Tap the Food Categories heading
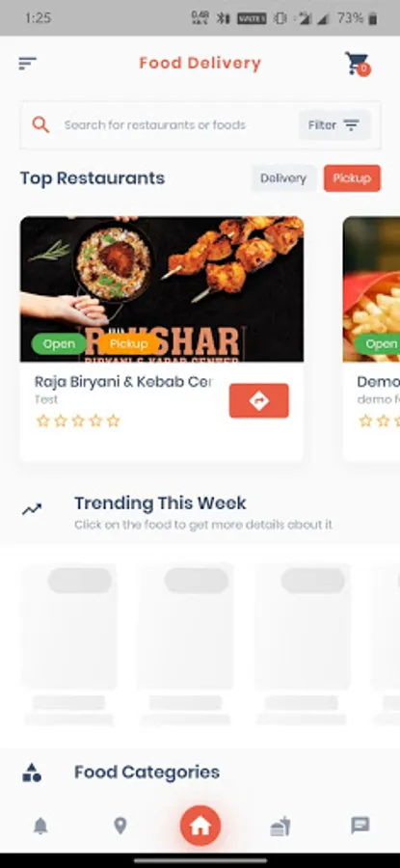 [x=147, y=773]
